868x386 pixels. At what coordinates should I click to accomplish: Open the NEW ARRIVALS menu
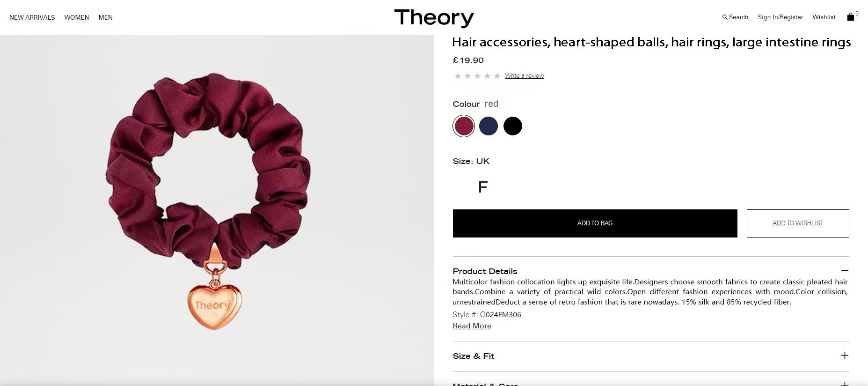click(x=32, y=17)
